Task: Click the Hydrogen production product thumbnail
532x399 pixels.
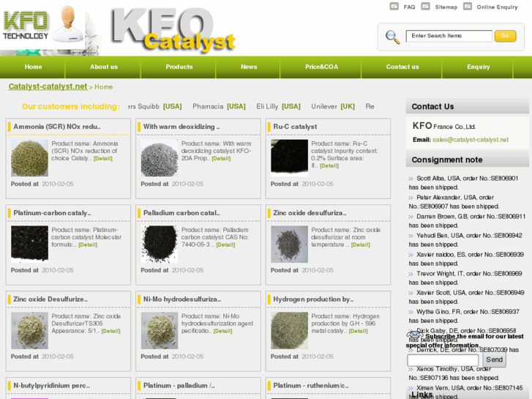Action: (289, 330)
